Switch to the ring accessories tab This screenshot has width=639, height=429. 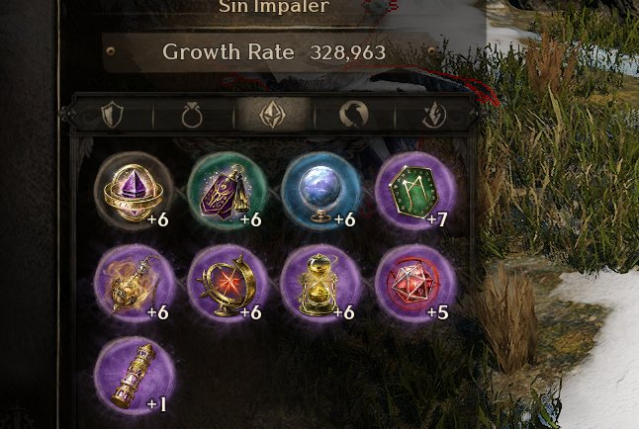tap(192, 116)
